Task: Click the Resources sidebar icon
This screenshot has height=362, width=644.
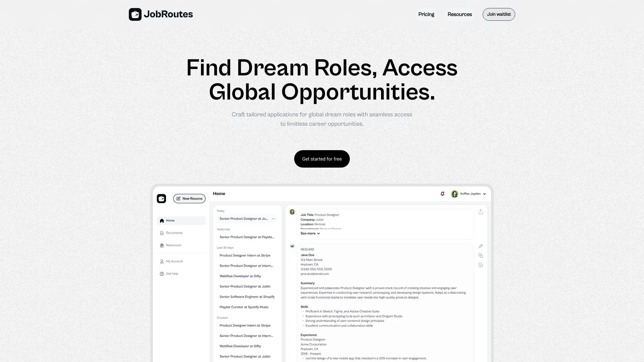Action: pos(162,245)
